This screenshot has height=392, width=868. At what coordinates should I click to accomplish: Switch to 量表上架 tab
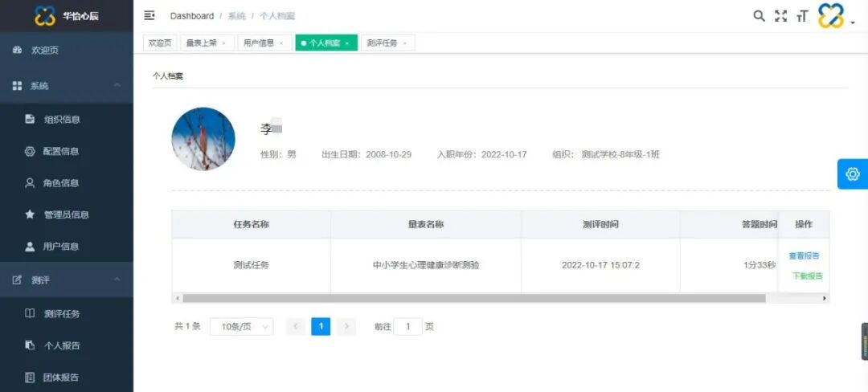(207, 43)
